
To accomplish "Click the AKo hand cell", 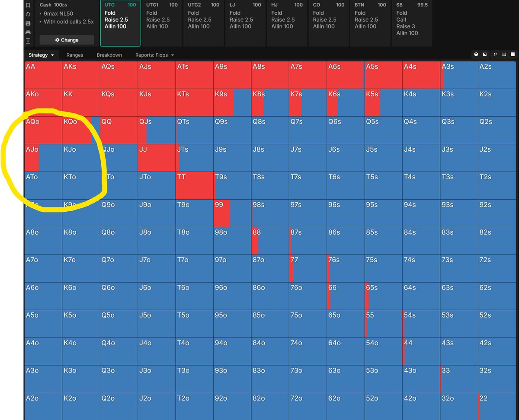I will (43, 103).
